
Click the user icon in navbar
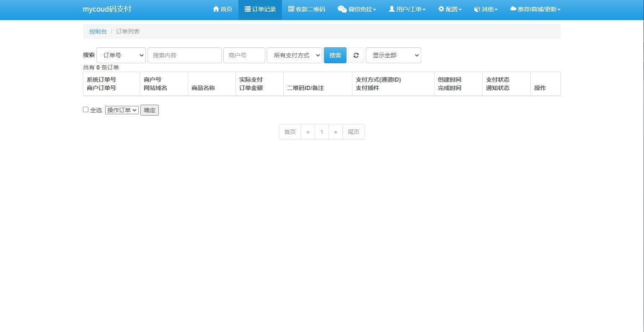click(x=392, y=9)
